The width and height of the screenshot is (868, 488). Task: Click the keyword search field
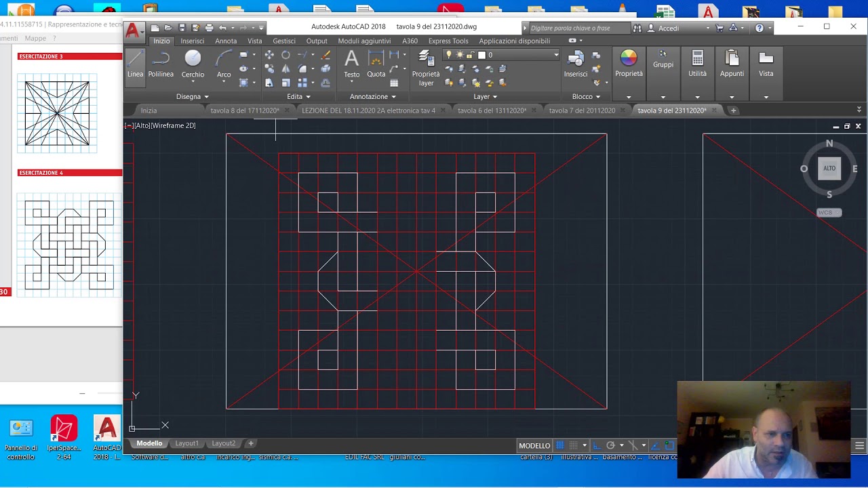coord(578,28)
